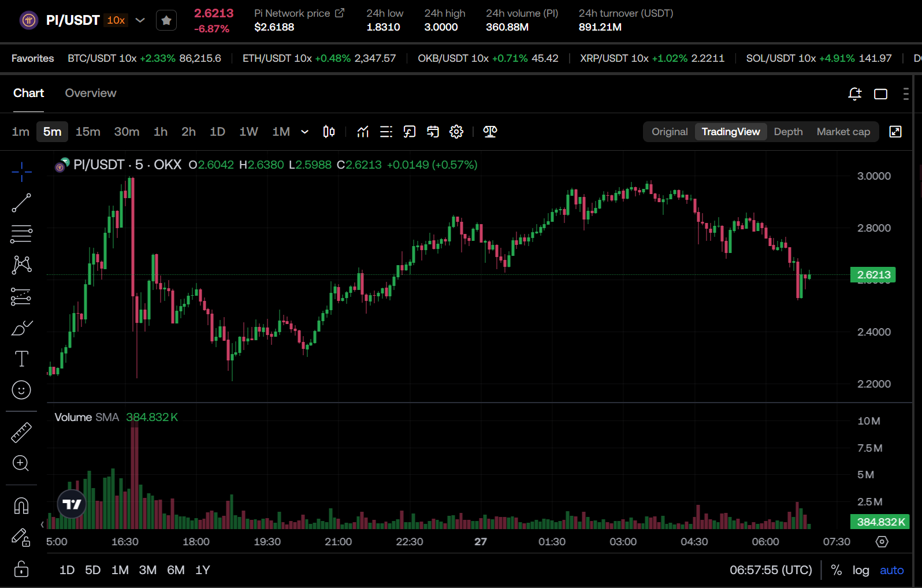This screenshot has height=588, width=922.
Task: Open timezone menu at 06:57:55 (UTC)
Action: 771,570
